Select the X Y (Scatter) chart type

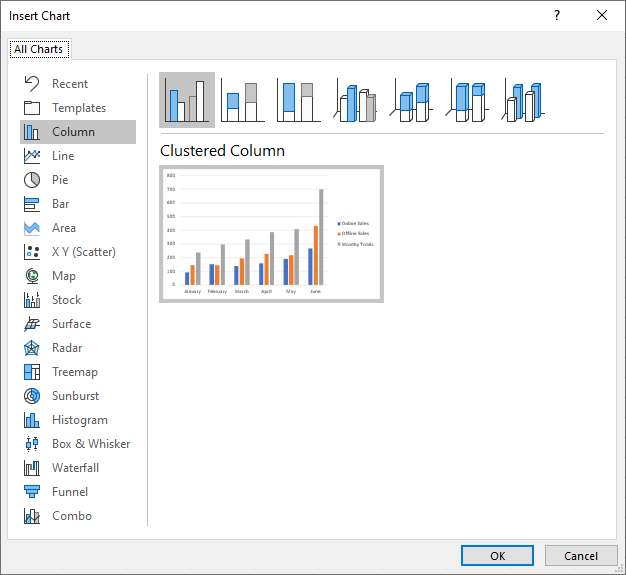click(84, 252)
